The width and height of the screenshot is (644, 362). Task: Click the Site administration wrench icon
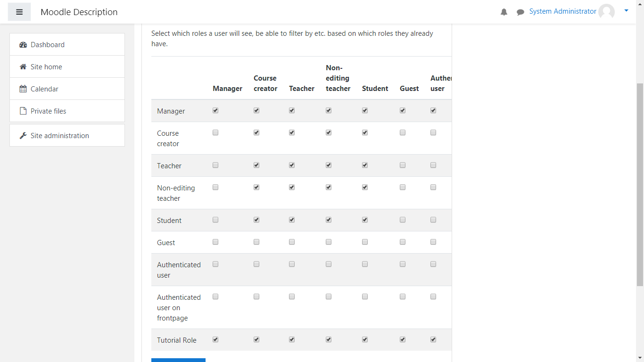23,136
